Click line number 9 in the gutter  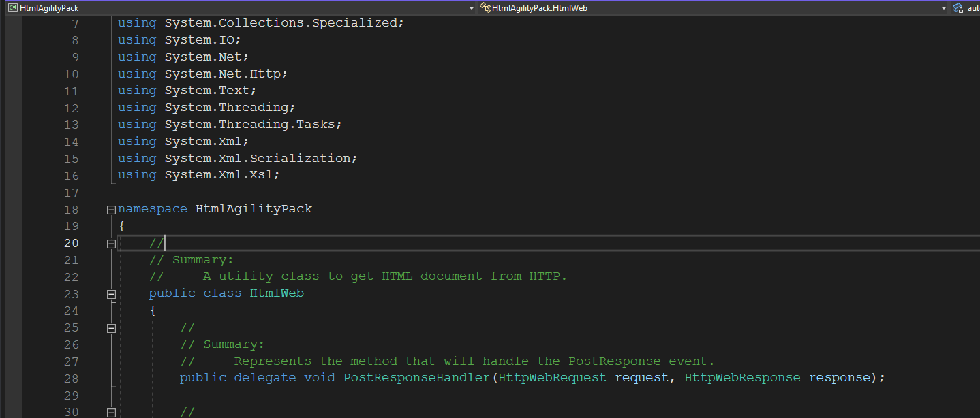[75, 57]
